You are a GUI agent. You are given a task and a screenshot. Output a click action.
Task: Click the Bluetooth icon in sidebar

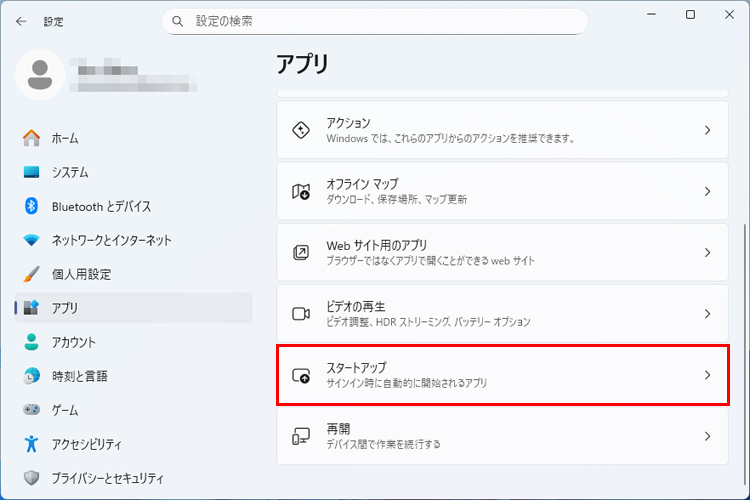pos(31,206)
